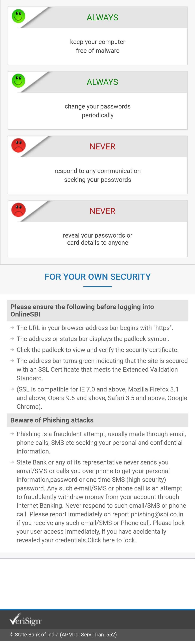Click the arrow bullet beside 'State Bank or any'

click(x=12, y=462)
